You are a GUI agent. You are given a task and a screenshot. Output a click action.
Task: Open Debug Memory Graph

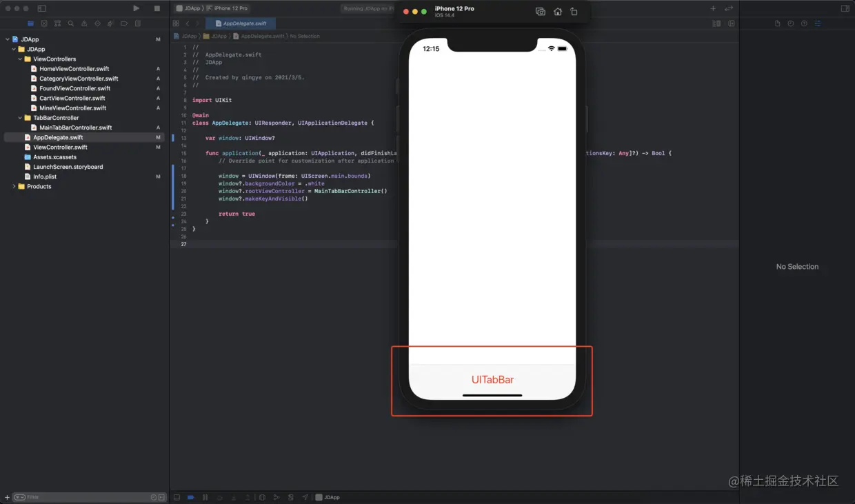tap(276, 497)
